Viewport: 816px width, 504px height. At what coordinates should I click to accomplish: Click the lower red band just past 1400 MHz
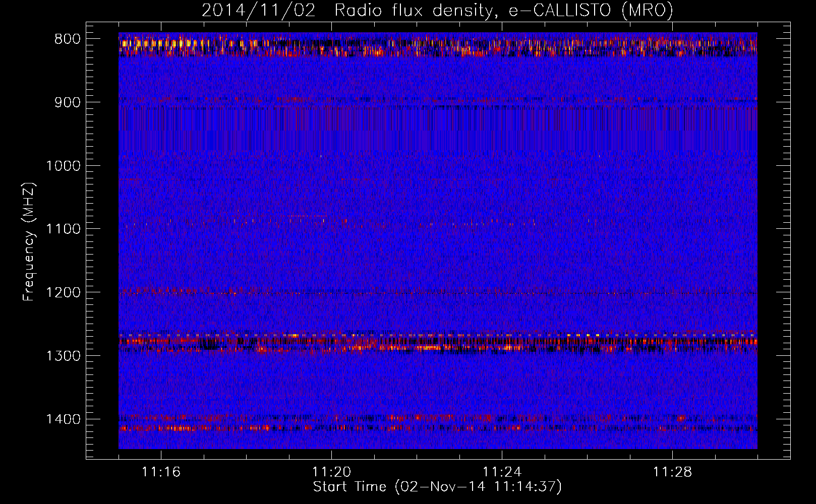coord(438,428)
